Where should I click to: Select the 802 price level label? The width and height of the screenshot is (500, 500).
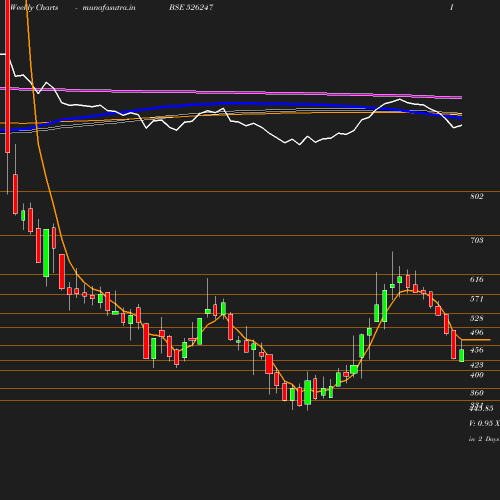(x=477, y=196)
